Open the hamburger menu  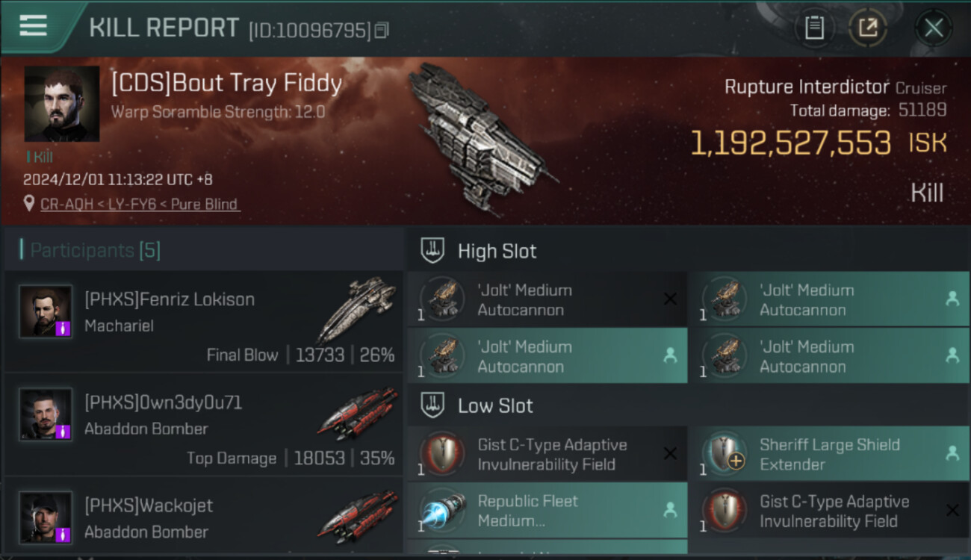(34, 26)
